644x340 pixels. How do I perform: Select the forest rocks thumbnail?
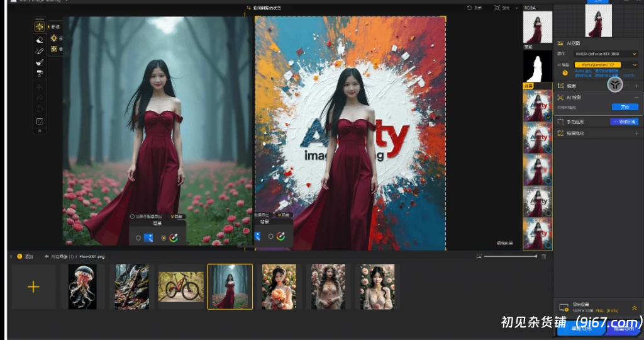point(132,286)
